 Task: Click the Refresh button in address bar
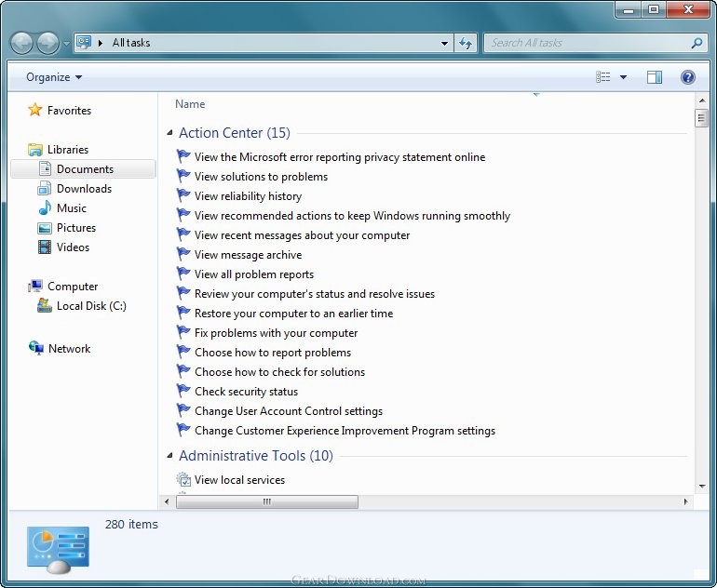(466, 44)
